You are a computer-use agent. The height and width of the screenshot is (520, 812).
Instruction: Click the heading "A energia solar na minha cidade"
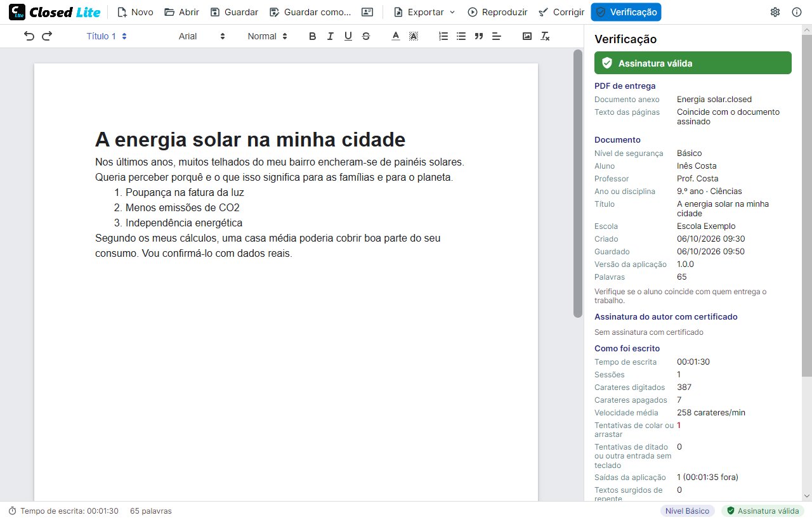point(250,140)
